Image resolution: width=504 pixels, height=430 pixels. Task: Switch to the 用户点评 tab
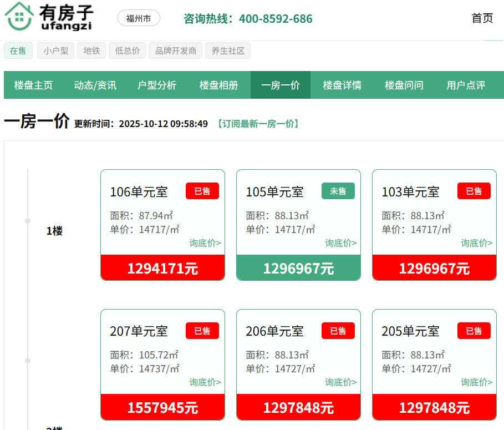pyautogui.click(x=466, y=85)
